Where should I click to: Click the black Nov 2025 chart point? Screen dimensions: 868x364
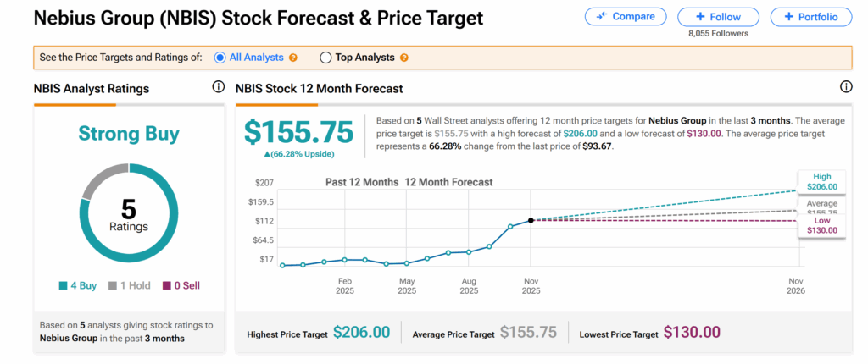(x=531, y=220)
